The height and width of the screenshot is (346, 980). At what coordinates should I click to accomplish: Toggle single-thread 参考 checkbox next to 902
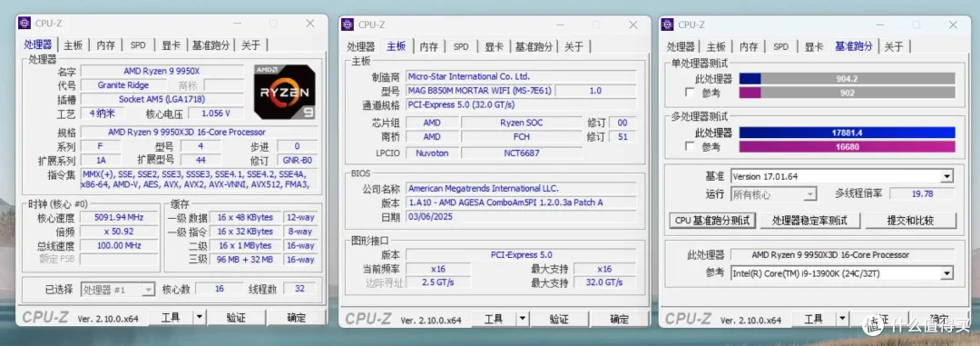pyautogui.click(x=690, y=93)
